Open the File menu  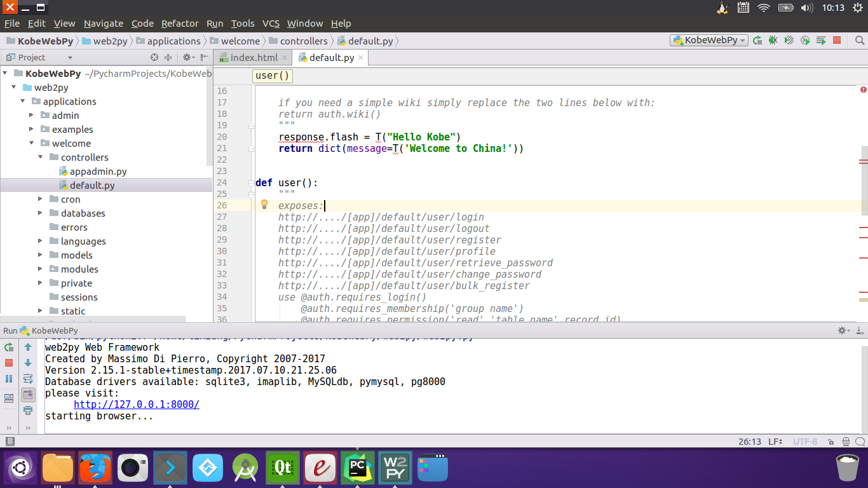(x=12, y=24)
